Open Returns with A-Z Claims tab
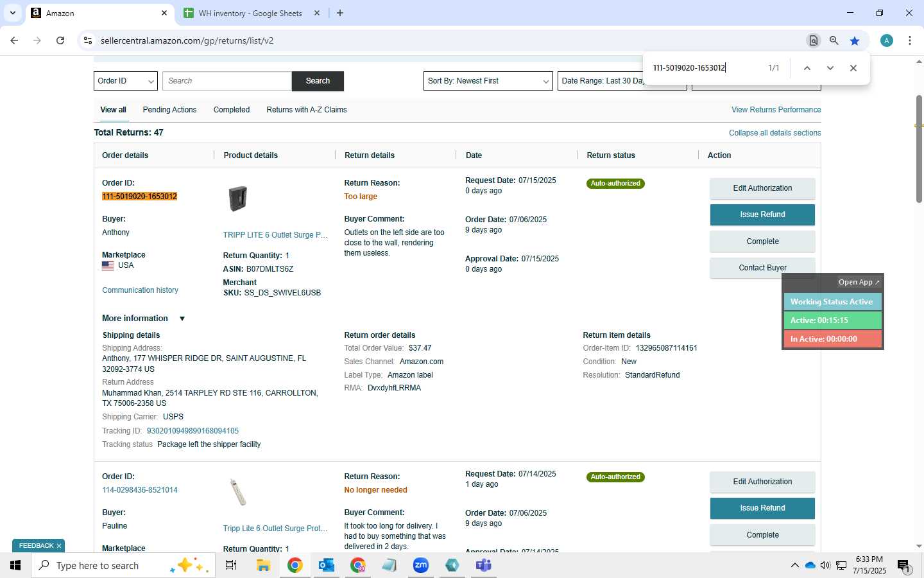Screen dimensions: 924x578 (x=307, y=110)
